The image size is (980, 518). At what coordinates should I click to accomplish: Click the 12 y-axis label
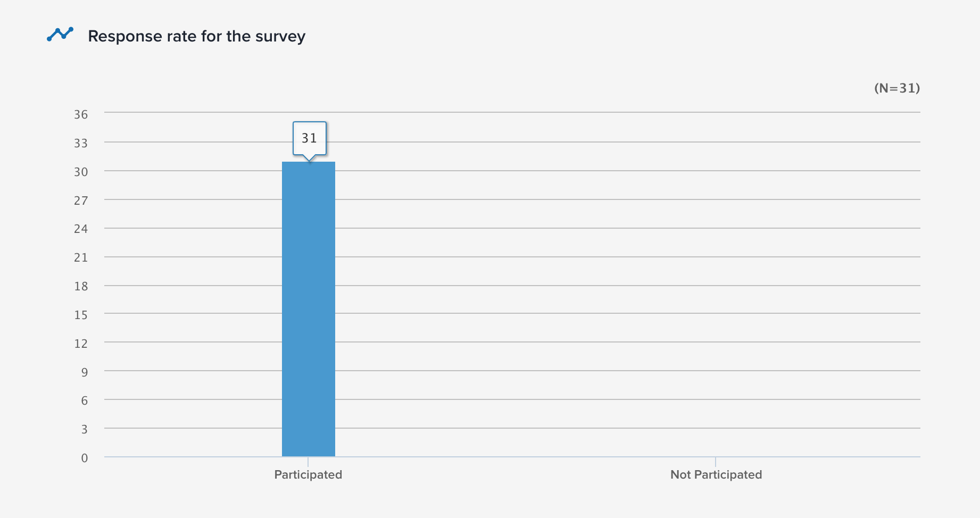(81, 344)
